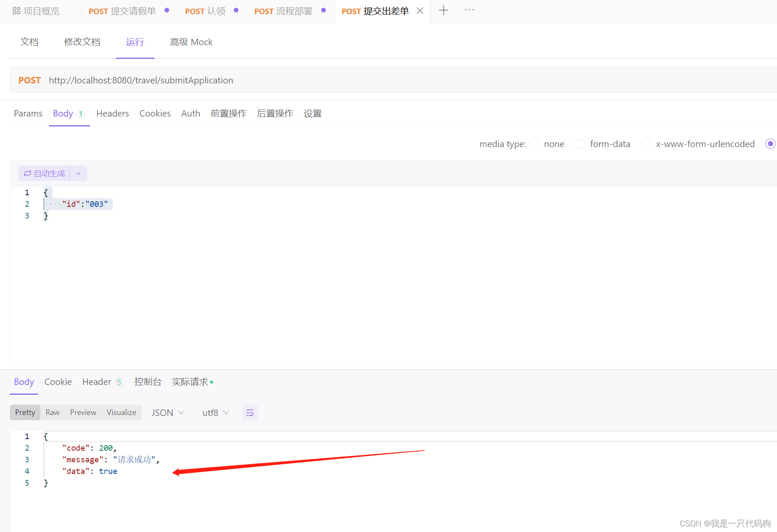
Task: Switch to the 控制台 response tab
Action: [x=148, y=381]
